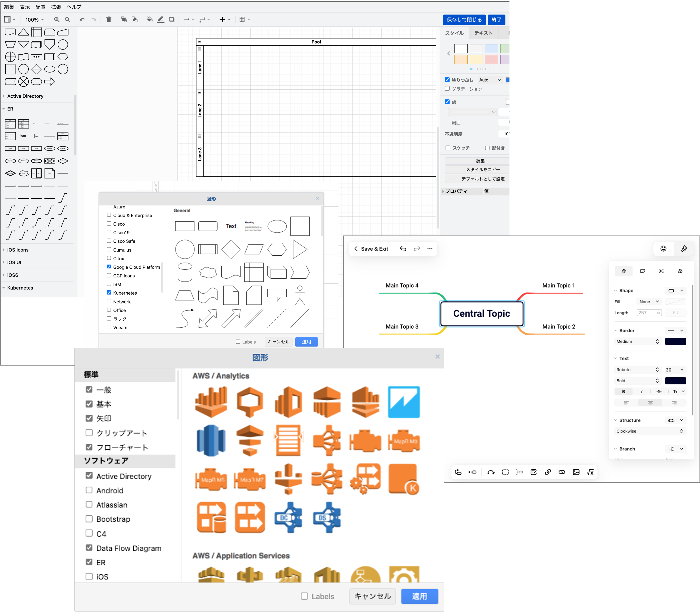Viewport: 700px width, 612px height.
Task: Select the light red color swatch
Action: click(x=491, y=59)
